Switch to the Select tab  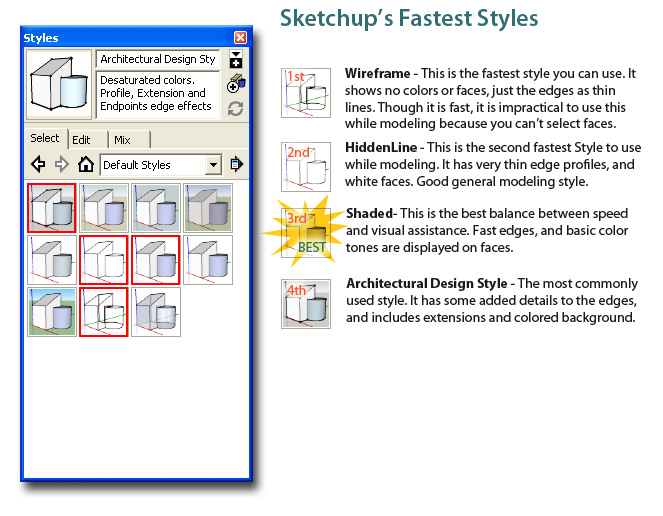point(45,138)
